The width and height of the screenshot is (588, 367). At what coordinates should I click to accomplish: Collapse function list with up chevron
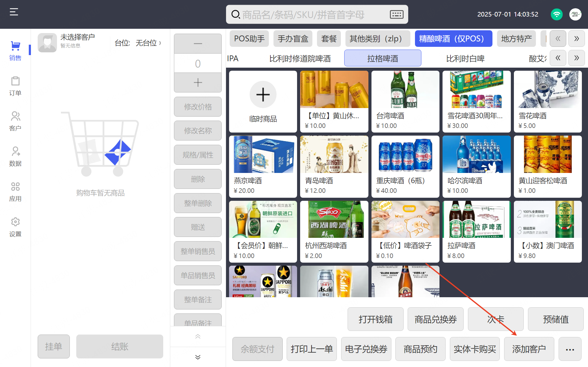[x=198, y=336]
